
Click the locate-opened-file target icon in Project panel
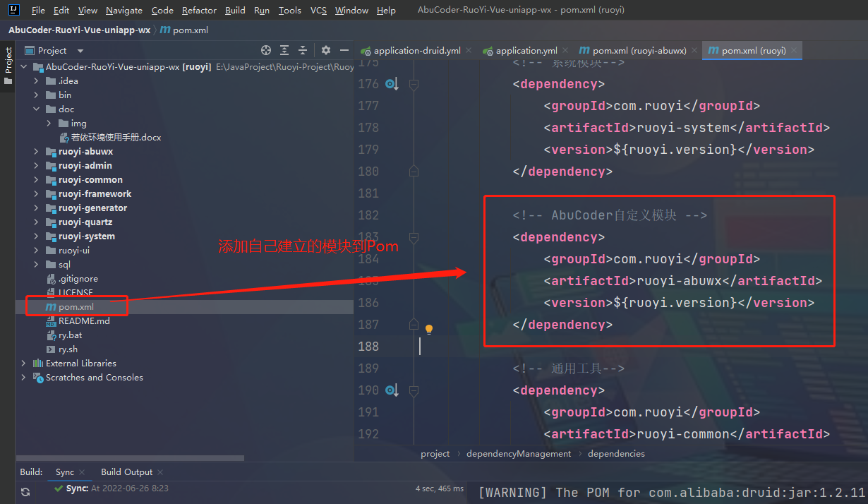click(x=266, y=50)
